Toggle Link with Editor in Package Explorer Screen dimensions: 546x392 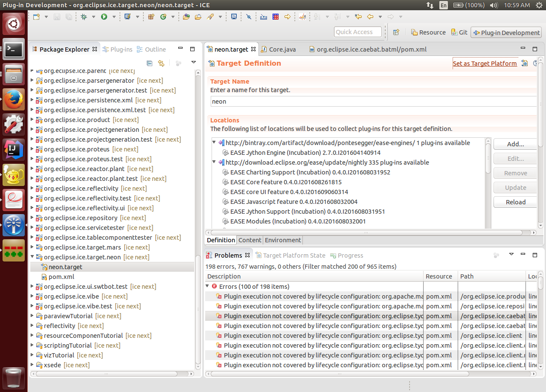point(161,63)
